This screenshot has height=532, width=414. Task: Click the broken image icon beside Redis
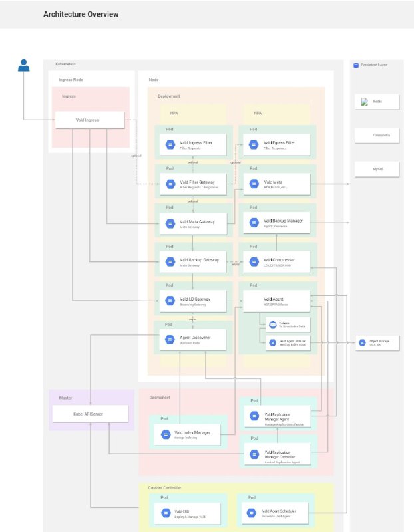[x=365, y=102]
